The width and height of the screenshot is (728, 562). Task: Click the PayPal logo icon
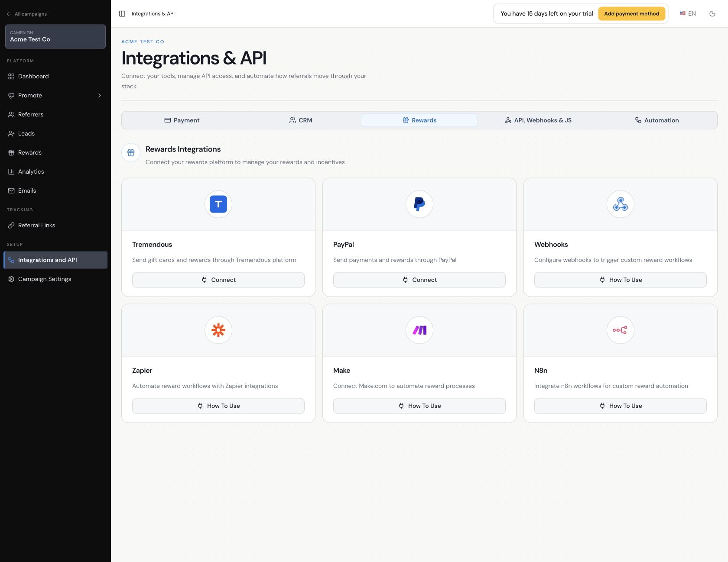tap(419, 204)
